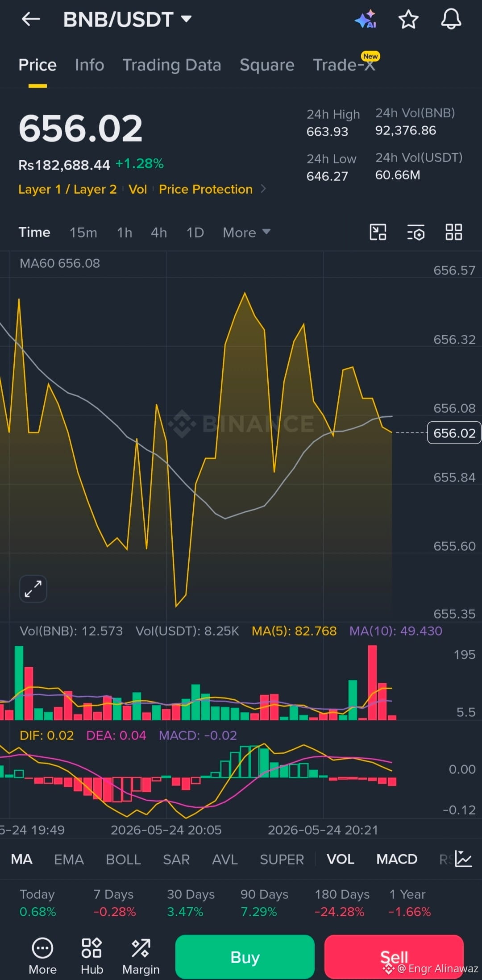This screenshot has height=980, width=482.
Task: Select the 1D interval
Action: [195, 233]
